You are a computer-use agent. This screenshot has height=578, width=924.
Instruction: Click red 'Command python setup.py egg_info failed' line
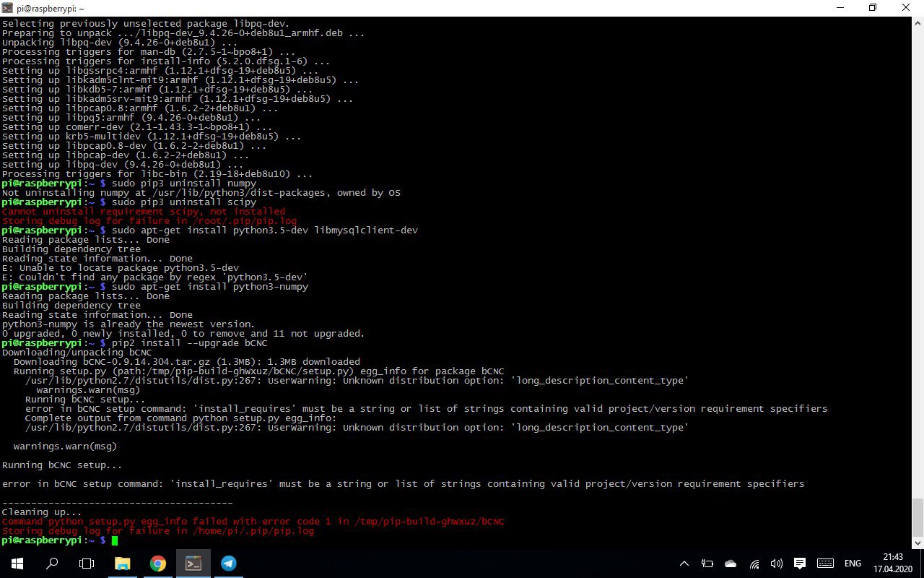coord(253,522)
